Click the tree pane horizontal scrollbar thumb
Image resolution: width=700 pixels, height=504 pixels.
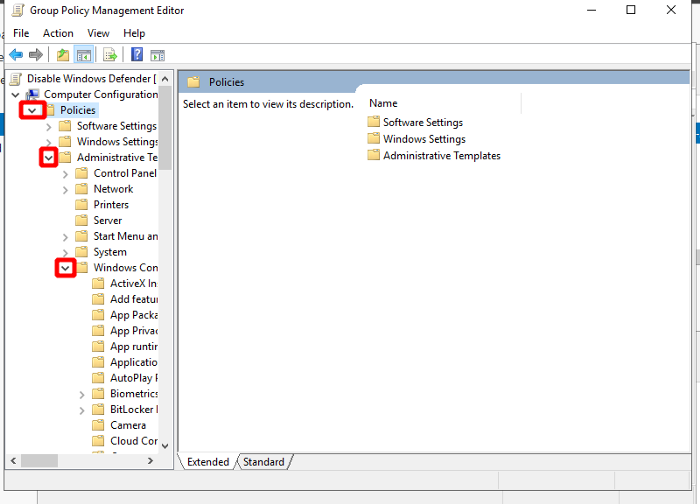[39, 461]
